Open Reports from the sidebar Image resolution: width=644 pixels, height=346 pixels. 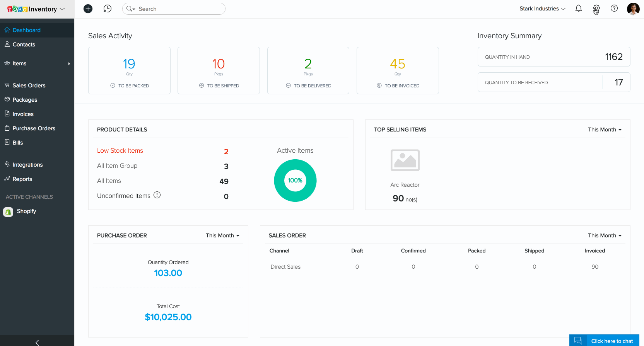tap(22, 179)
